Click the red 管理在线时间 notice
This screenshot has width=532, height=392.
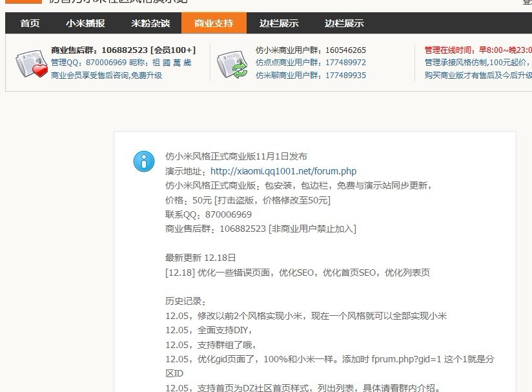478,50
